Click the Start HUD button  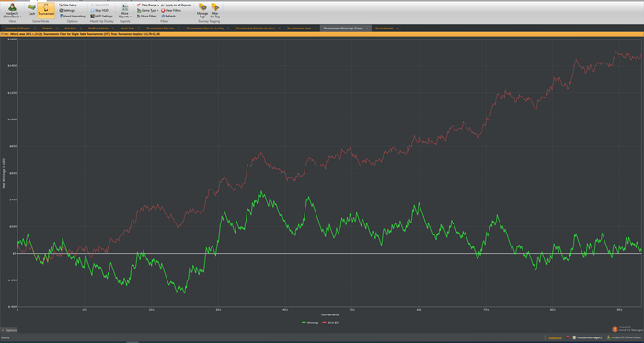click(99, 5)
